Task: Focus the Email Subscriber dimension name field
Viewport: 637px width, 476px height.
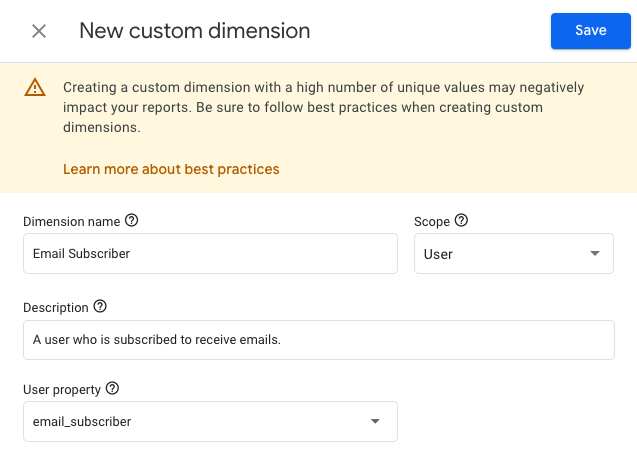Action: pos(210,253)
